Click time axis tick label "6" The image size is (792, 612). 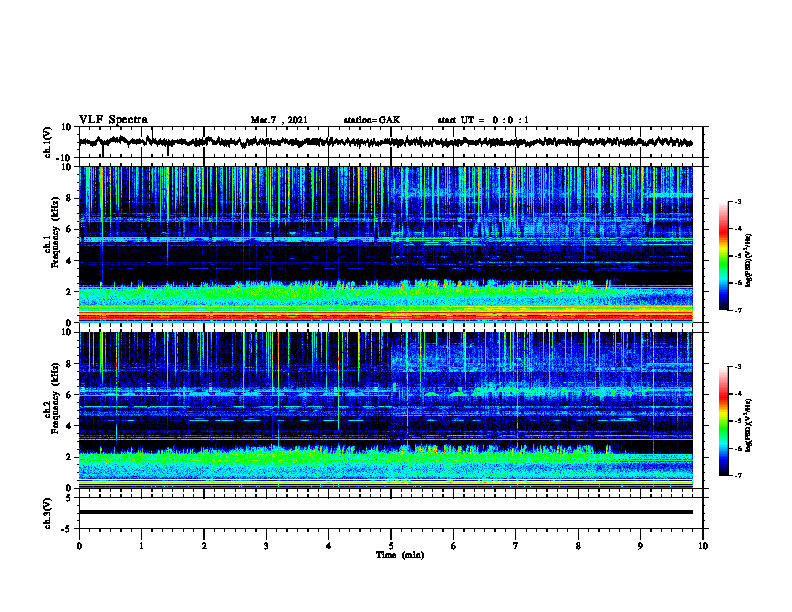tap(454, 546)
